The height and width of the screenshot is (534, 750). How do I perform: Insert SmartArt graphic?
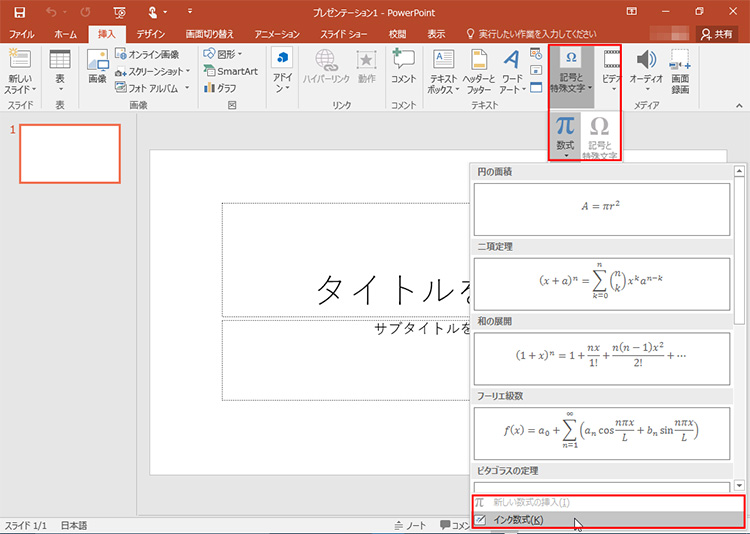[x=229, y=71]
